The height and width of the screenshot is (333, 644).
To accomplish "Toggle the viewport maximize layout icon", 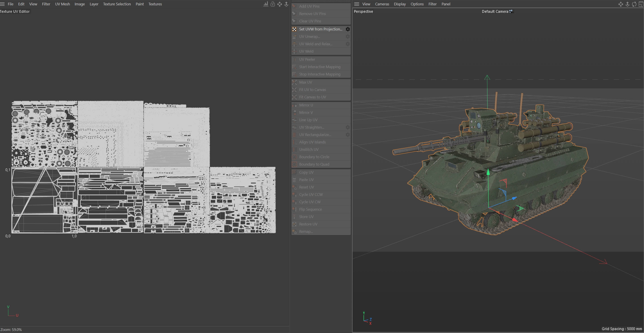I will (x=641, y=4).
